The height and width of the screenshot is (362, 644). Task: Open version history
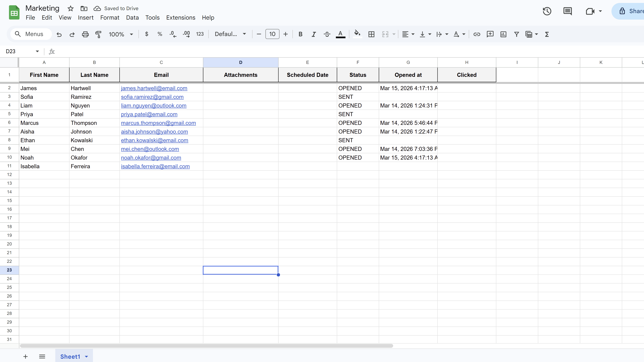tap(547, 11)
